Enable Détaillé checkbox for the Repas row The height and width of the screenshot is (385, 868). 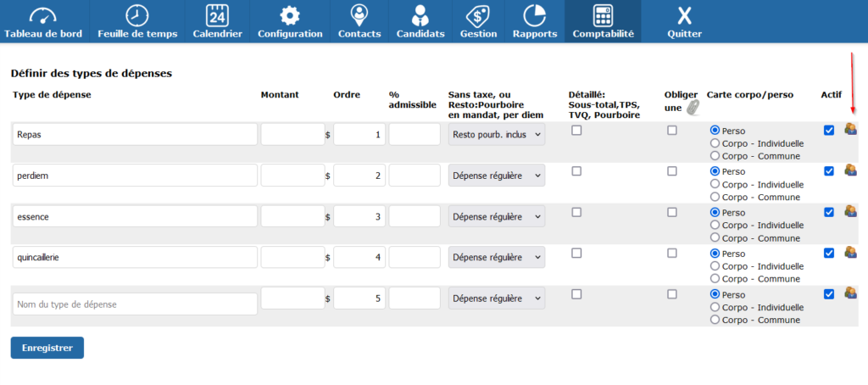(x=576, y=131)
